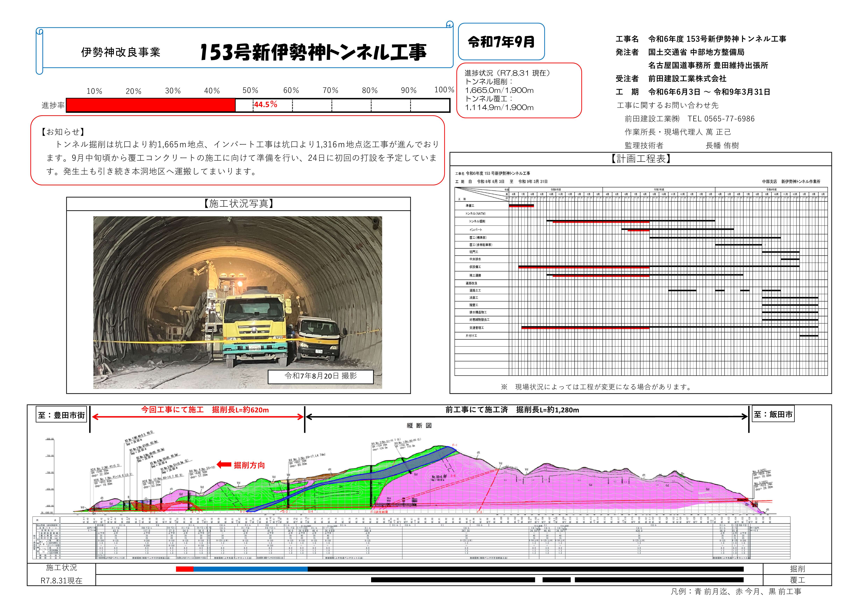The width and height of the screenshot is (868, 614).
Task: Click the red segment of the 掘削 status bar
Action: tap(185, 569)
